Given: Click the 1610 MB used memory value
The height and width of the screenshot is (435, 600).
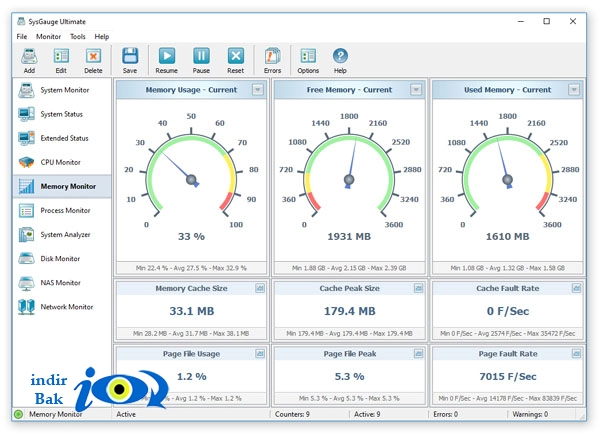Looking at the screenshot, I should click(507, 236).
